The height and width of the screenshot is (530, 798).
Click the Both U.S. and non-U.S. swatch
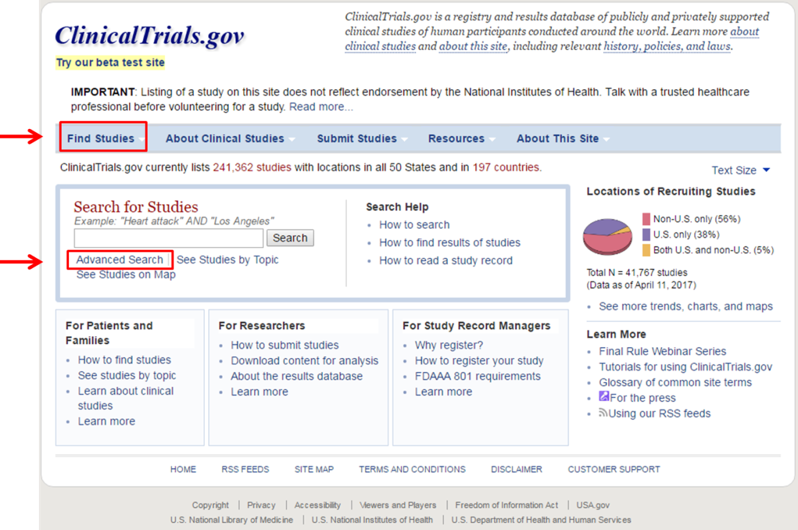646,250
